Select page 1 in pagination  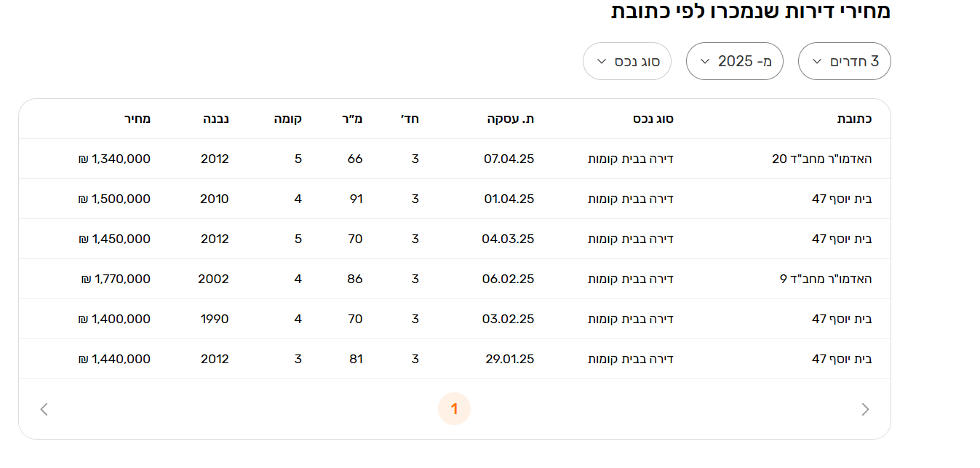click(x=454, y=409)
